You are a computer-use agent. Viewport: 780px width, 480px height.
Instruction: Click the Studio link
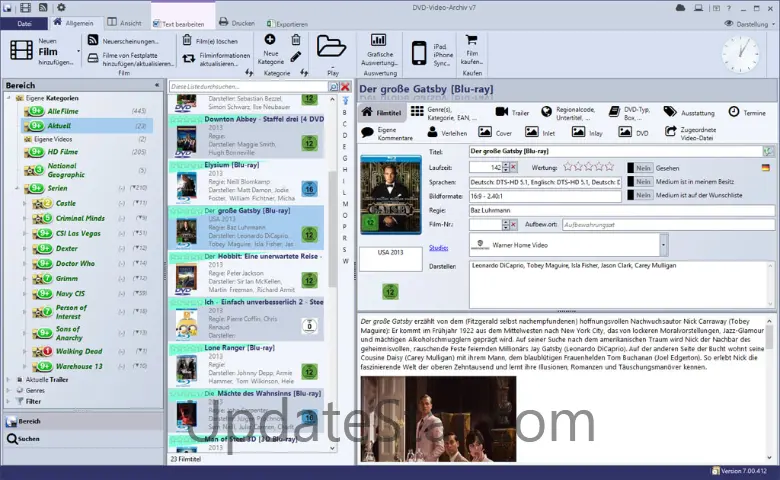coord(439,248)
